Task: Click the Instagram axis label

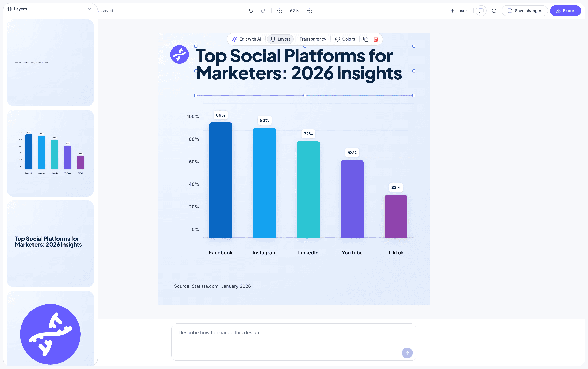Action: [x=264, y=253]
